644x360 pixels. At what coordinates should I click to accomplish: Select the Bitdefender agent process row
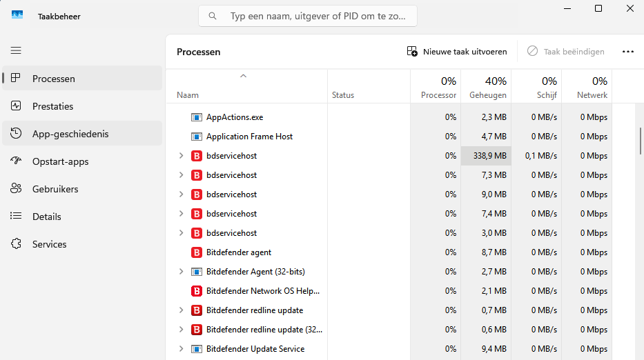[389, 252]
